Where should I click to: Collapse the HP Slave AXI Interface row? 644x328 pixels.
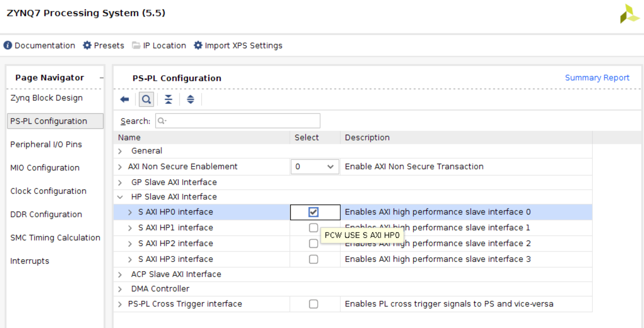(x=120, y=197)
